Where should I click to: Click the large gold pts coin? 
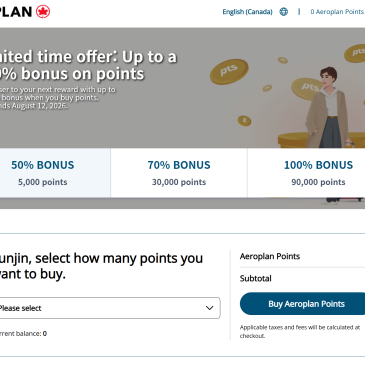229,71
